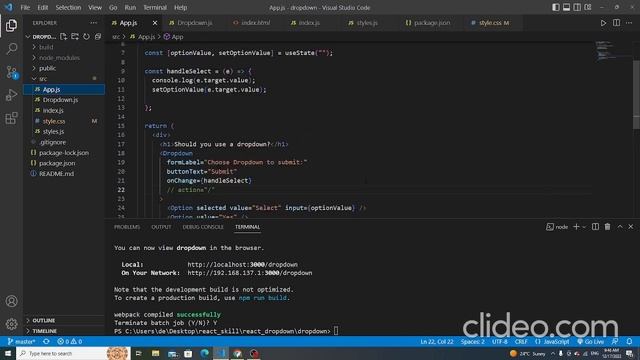Click the localhost:3000/dropdown link in terminal

tap(242, 264)
